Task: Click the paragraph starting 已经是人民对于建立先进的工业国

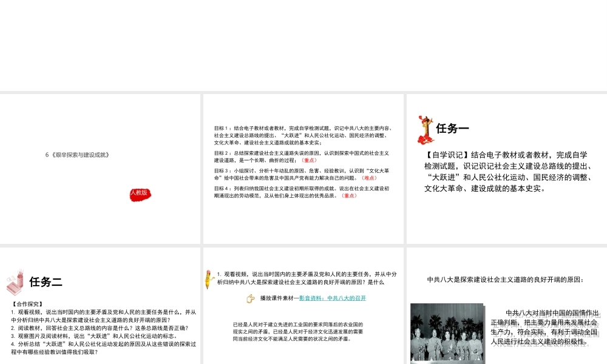Action: pos(297,331)
